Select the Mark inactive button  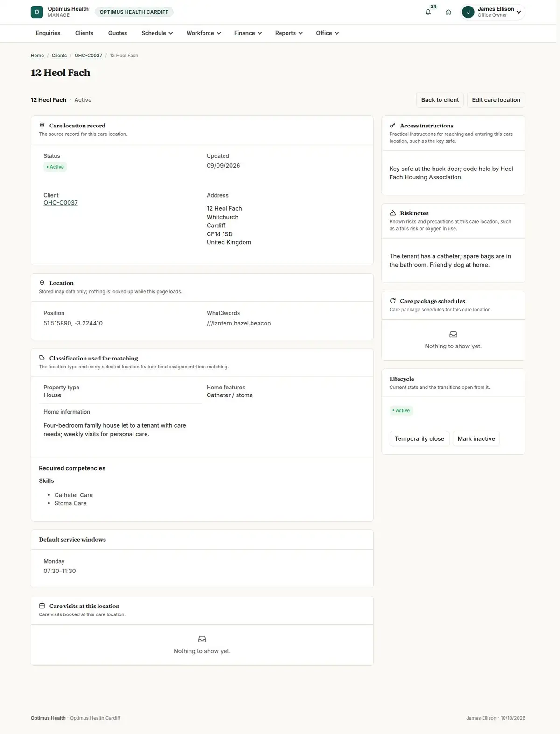476,439
